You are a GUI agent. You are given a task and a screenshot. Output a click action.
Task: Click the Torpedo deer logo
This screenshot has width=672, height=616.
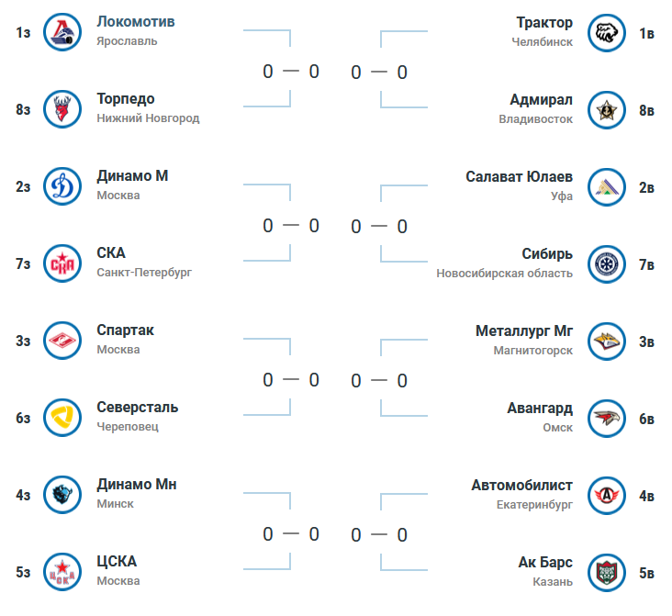[62, 109]
